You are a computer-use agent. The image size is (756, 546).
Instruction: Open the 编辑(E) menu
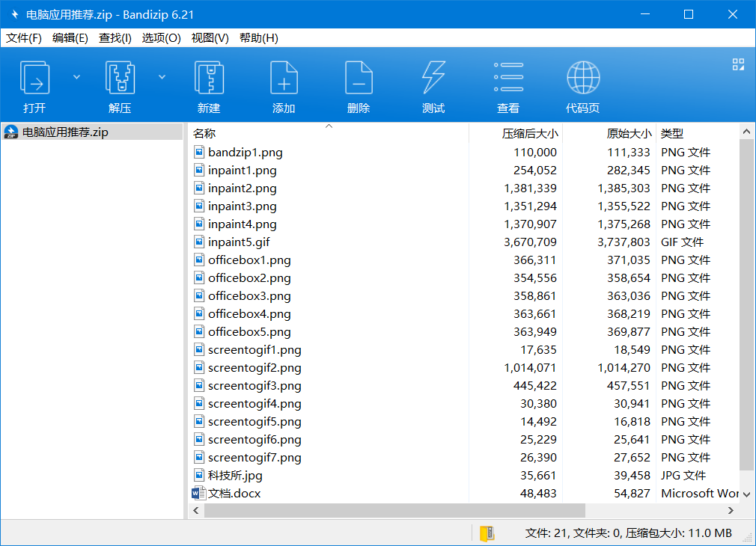pos(70,38)
